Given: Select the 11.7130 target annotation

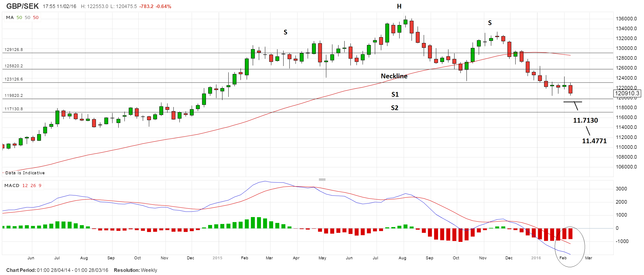Looking at the screenshot, I should pos(585,120).
